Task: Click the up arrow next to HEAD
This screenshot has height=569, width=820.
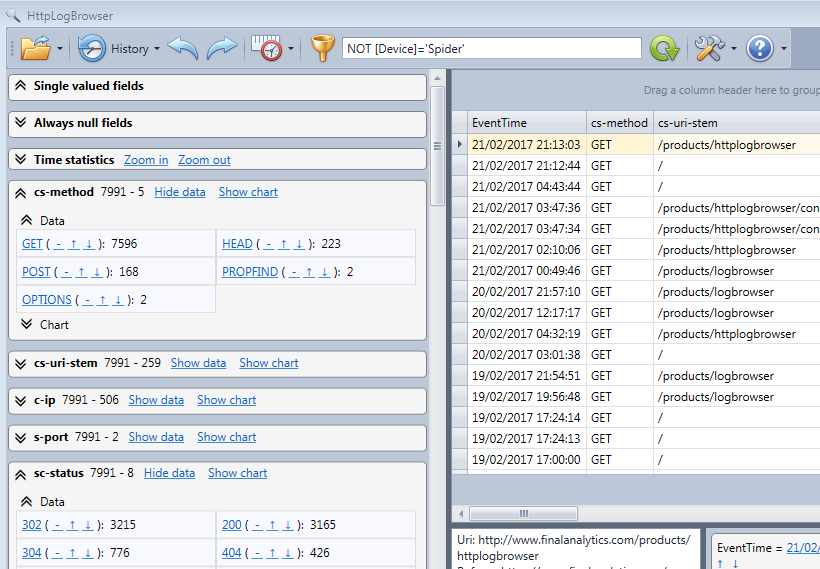Action: point(284,244)
